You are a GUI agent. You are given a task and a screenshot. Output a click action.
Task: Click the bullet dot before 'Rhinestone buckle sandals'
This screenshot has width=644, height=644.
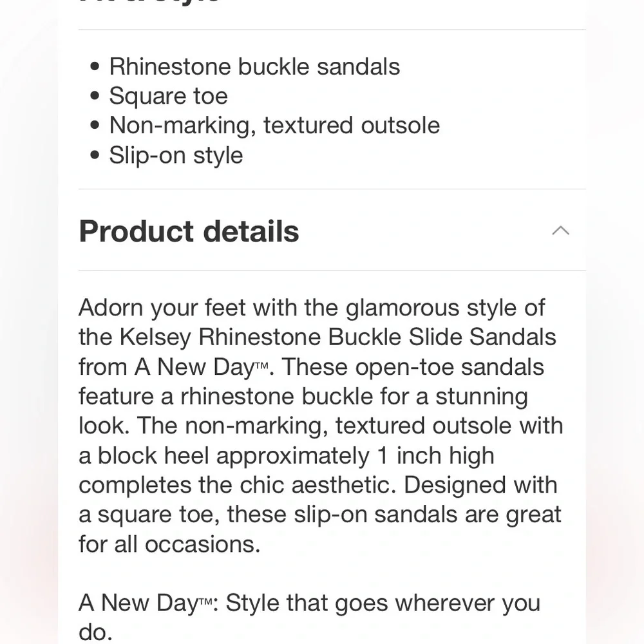click(x=95, y=66)
